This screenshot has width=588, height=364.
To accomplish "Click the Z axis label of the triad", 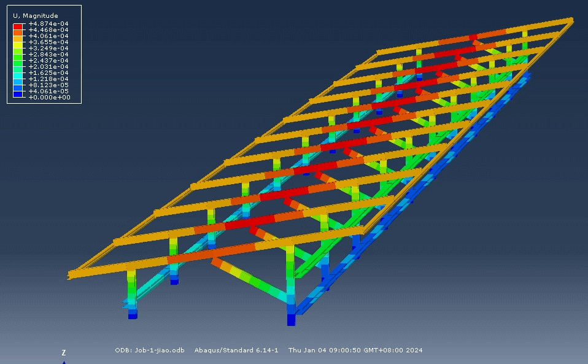I will tap(64, 353).
